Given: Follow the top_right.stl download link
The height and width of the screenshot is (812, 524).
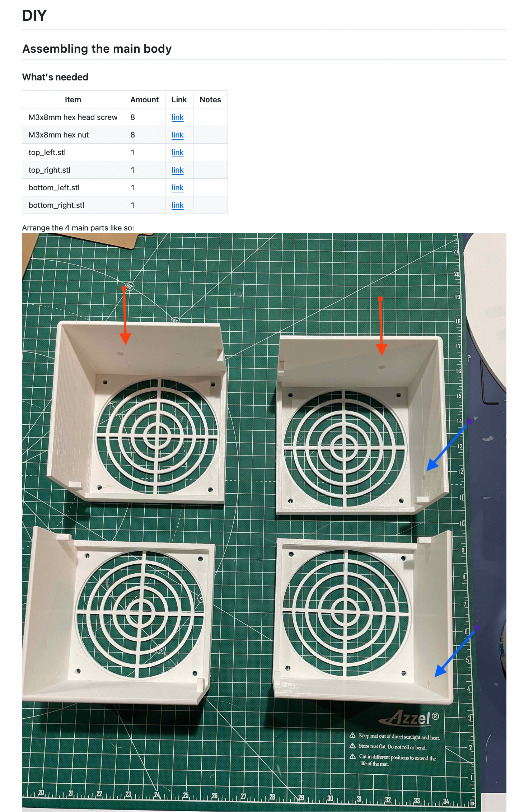Looking at the screenshot, I should pos(177,170).
